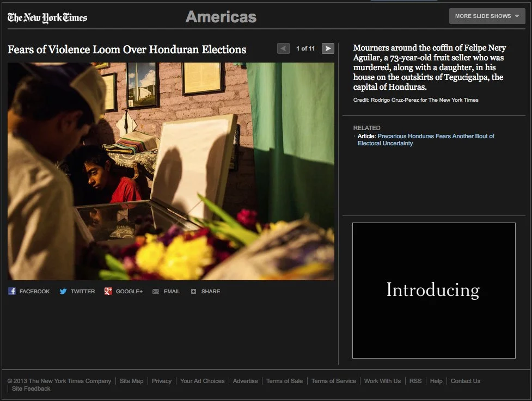Image resolution: width=532 pixels, height=401 pixels.
Task: Tweet this slideshow via the Twitter icon
Action: tap(77, 291)
